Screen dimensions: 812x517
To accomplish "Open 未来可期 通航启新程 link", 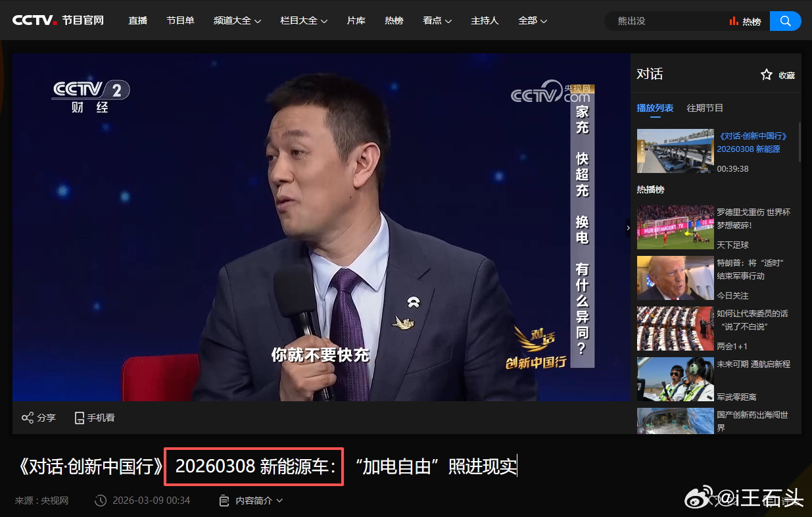I will point(753,364).
